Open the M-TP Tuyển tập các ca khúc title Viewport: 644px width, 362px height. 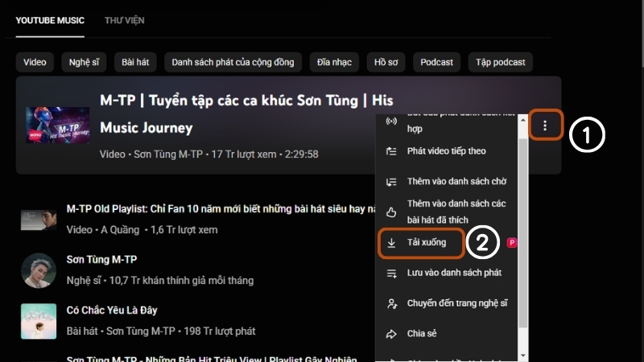[246, 114]
